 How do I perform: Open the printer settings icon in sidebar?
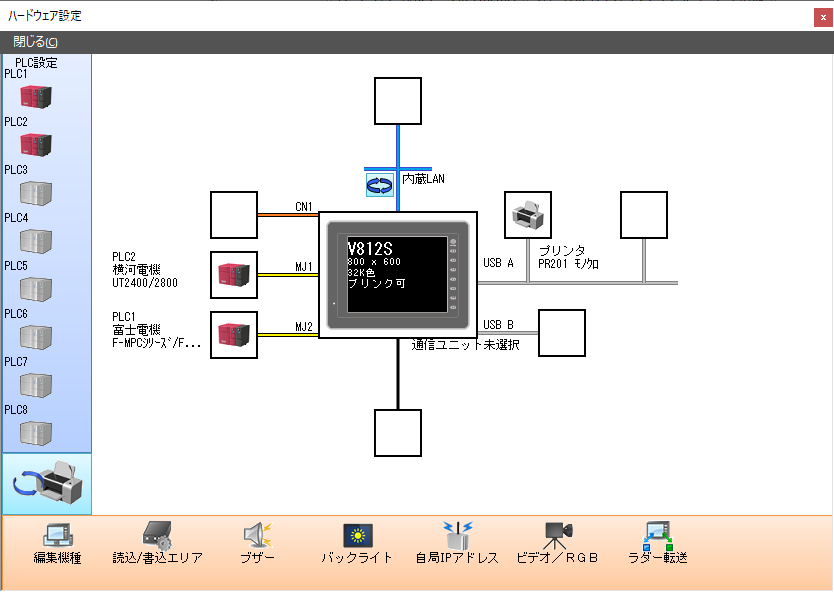(x=46, y=485)
